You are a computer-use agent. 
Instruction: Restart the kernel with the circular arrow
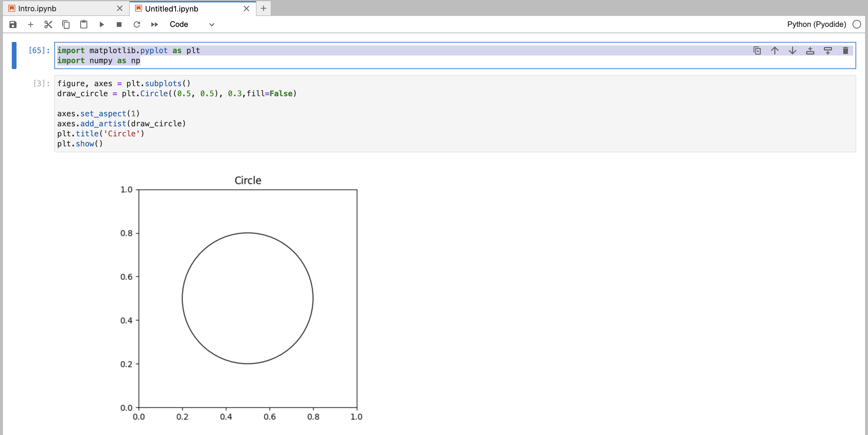[137, 24]
